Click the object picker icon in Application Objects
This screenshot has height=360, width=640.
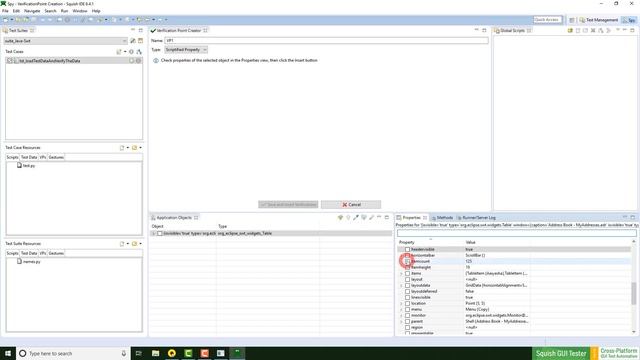356,218
